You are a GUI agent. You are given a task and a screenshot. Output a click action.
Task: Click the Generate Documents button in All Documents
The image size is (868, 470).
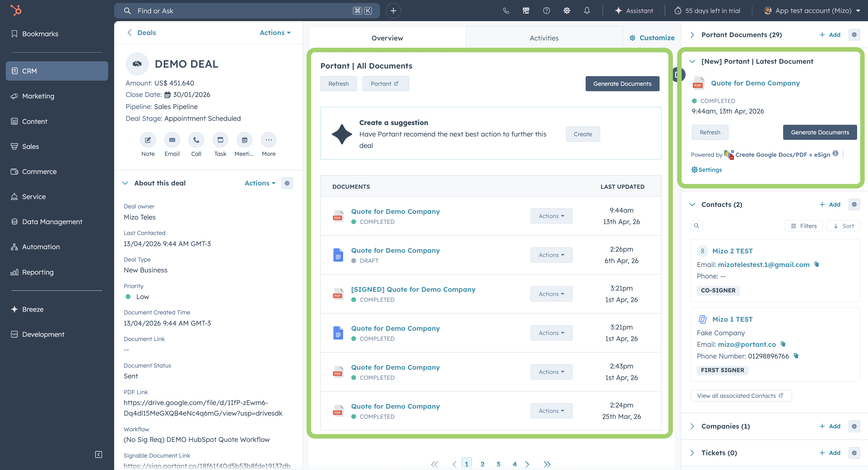click(x=622, y=84)
